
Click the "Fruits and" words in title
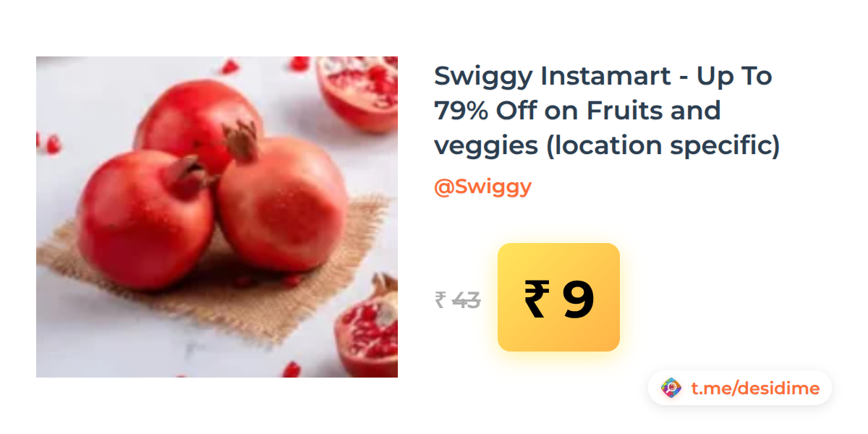click(x=653, y=111)
